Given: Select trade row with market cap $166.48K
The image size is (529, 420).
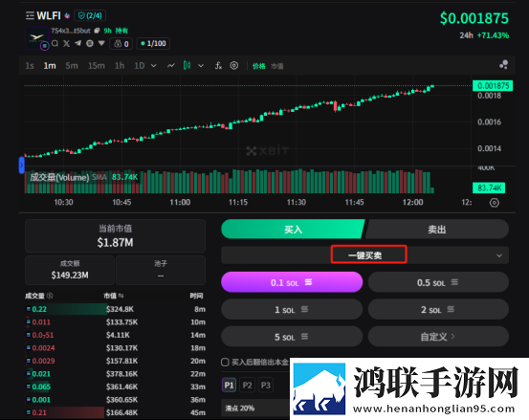Looking at the screenshot, I should [x=116, y=412].
